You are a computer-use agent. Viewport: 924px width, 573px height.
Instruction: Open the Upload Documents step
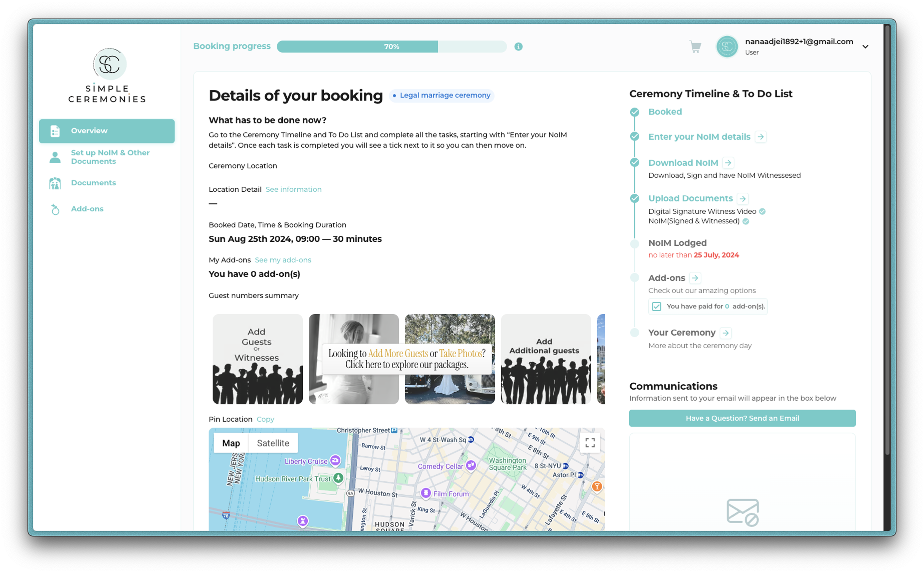(x=690, y=198)
